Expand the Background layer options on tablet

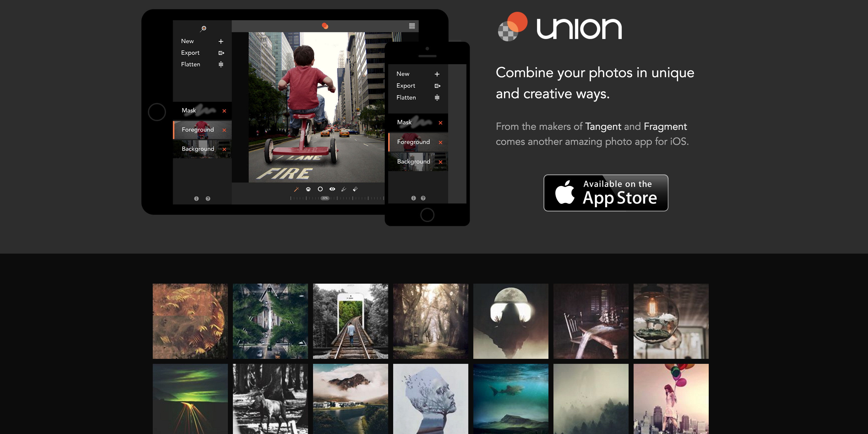[x=197, y=148]
